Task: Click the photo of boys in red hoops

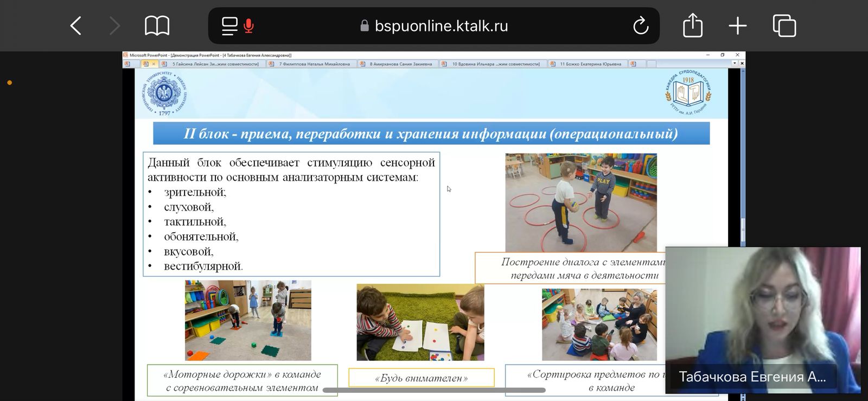Action: point(580,202)
